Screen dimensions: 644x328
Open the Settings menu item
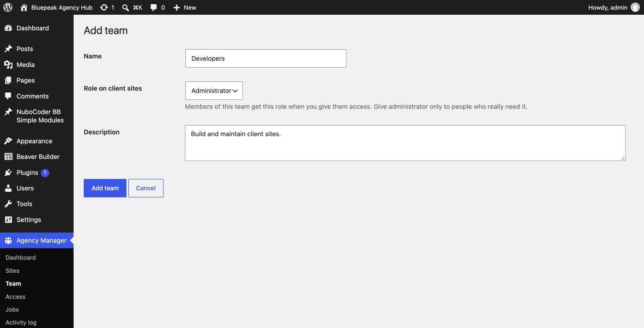[x=29, y=219]
